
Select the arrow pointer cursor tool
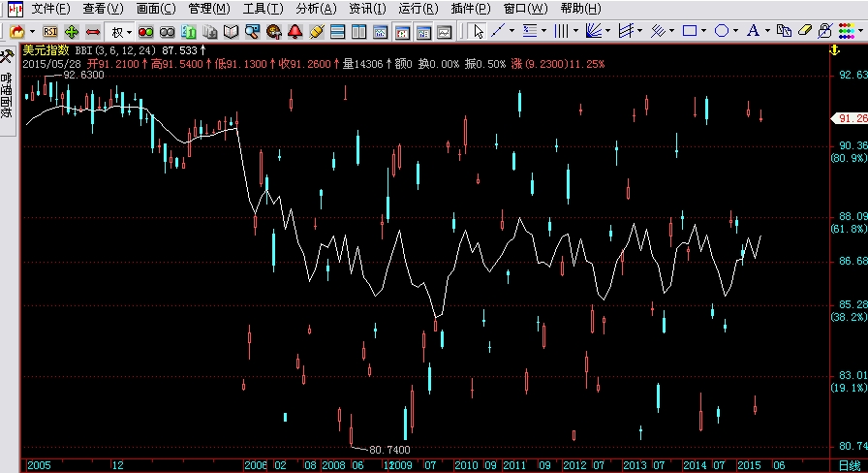pos(478,31)
